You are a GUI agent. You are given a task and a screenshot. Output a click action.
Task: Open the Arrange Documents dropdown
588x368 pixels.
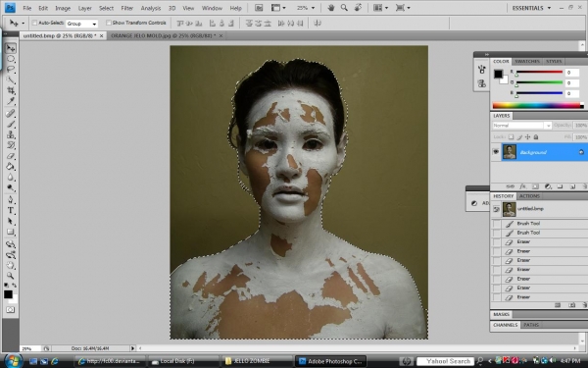click(381, 8)
